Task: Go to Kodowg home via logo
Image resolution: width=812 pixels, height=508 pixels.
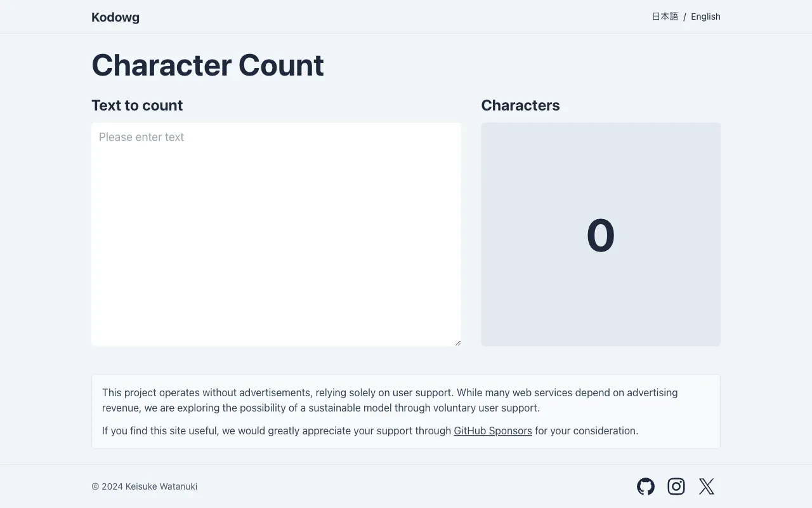Action: (x=115, y=17)
